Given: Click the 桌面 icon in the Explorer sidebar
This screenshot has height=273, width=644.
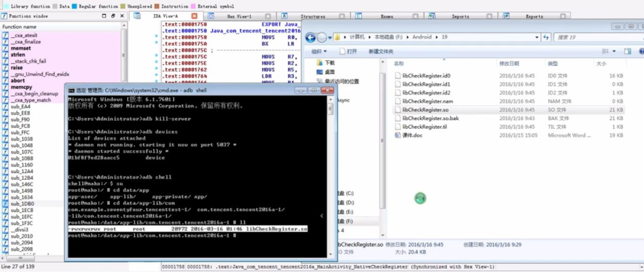Looking at the screenshot, I should 320,72.
